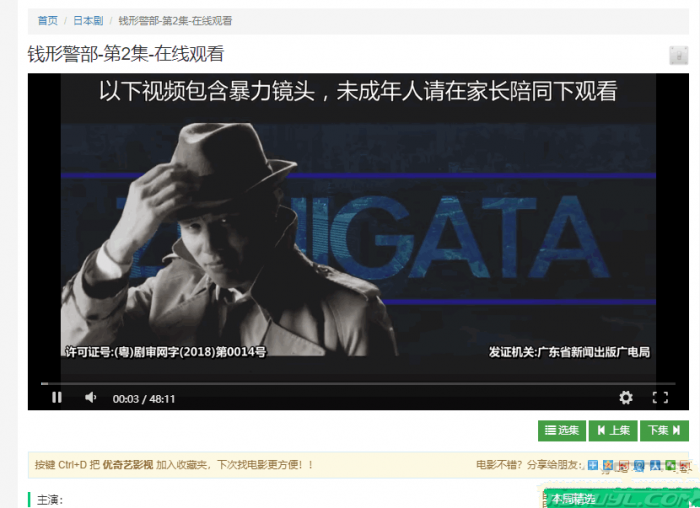Click 首页 breadcrumb link
The width and height of the screenshot is (700, 508).
(47, 20)
